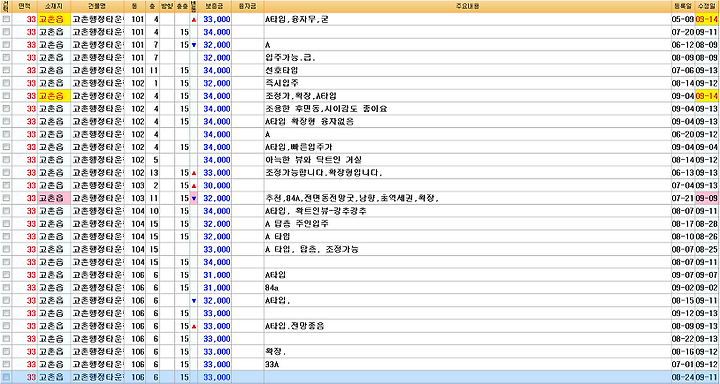Tick the checkbox for the A타입,융자무,군 row

[6, 19]
